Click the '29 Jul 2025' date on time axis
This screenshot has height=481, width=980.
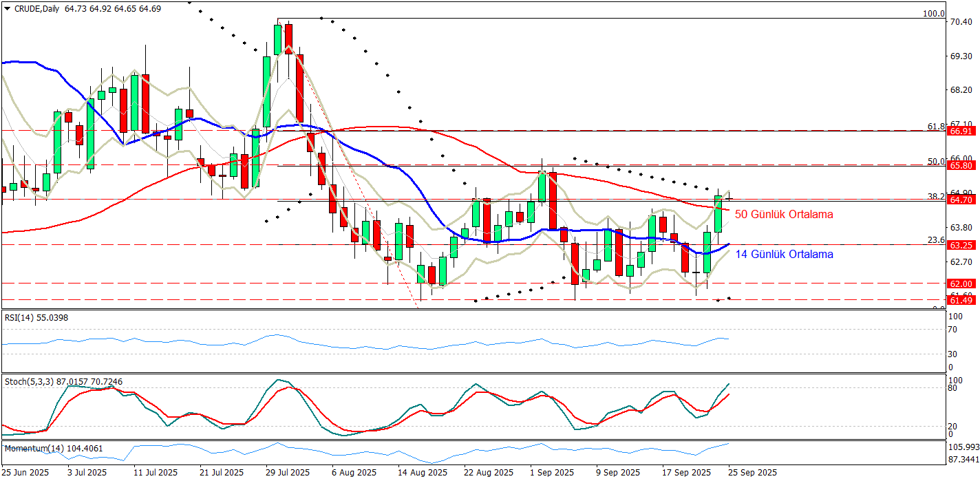(x=286, y=473)
